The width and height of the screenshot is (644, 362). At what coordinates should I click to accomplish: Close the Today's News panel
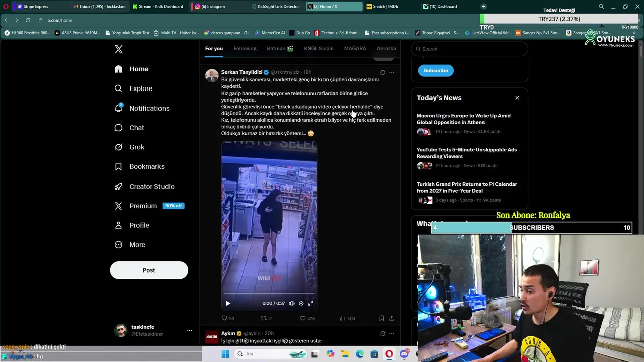click(x=517, y=98)
